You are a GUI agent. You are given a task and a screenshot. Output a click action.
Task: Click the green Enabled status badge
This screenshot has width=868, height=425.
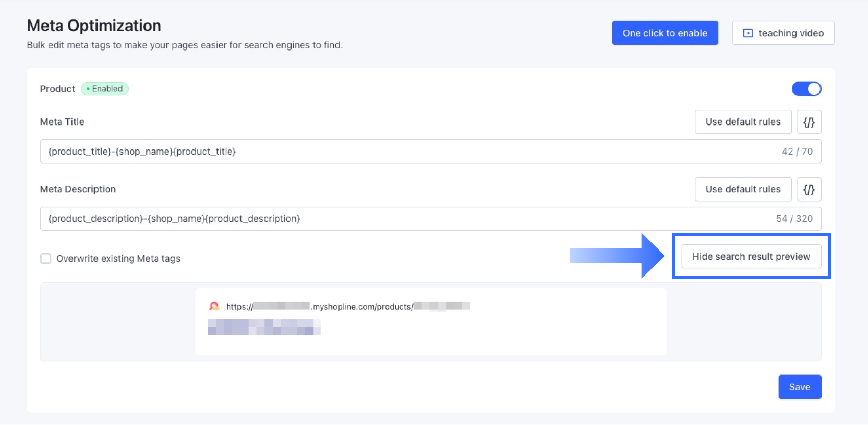click(x=105, y=89)
